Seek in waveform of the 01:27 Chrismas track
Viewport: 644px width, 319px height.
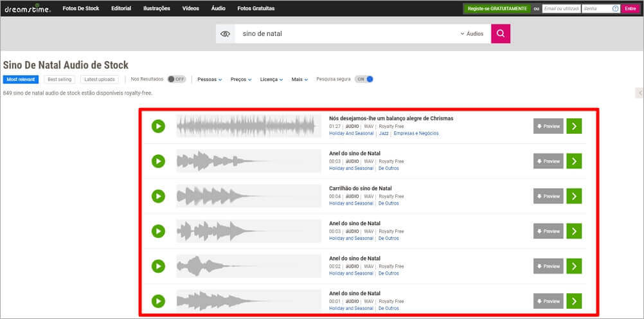click(x=249, y=126)
